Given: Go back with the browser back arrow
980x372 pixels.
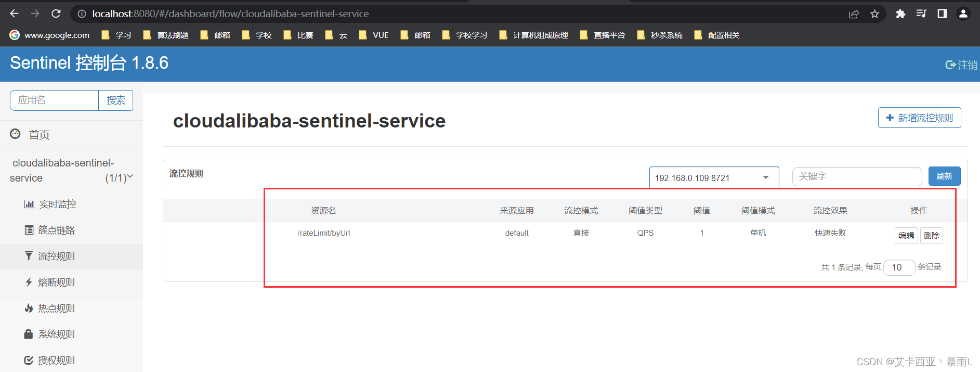Looking at the screenshot, I should click(x=15, y=14).
